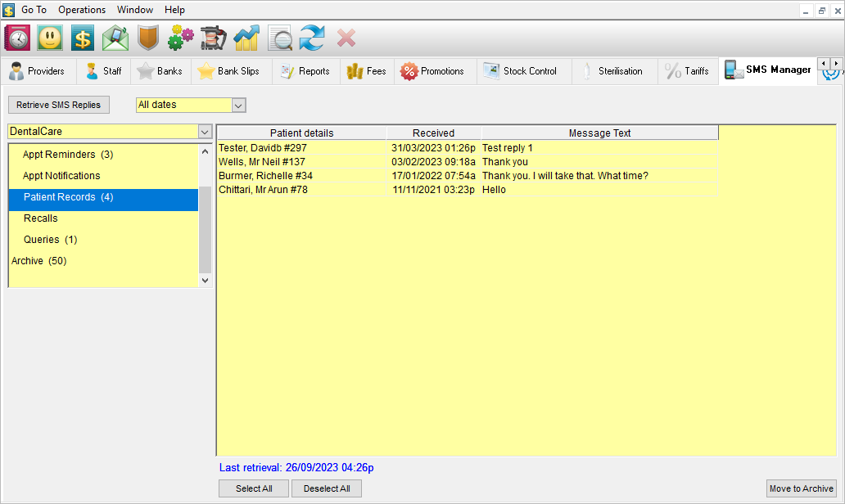Viewport: 845px width, 504px height.
Task: Switch to the Stock Control tab
Action: point(524,71)
